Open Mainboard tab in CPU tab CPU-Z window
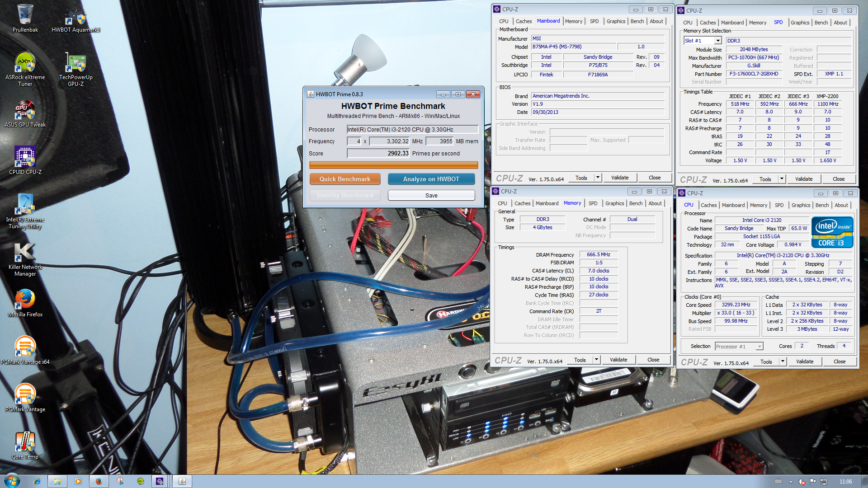 point(733,205)
